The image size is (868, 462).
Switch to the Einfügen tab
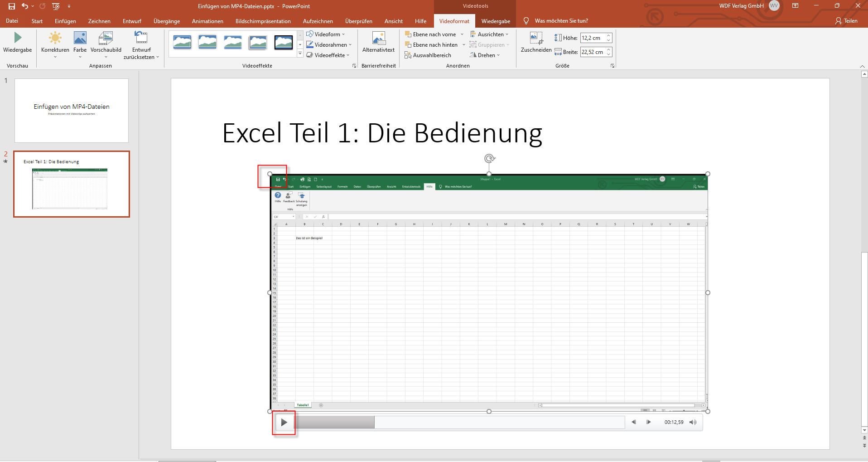[65, 21]
